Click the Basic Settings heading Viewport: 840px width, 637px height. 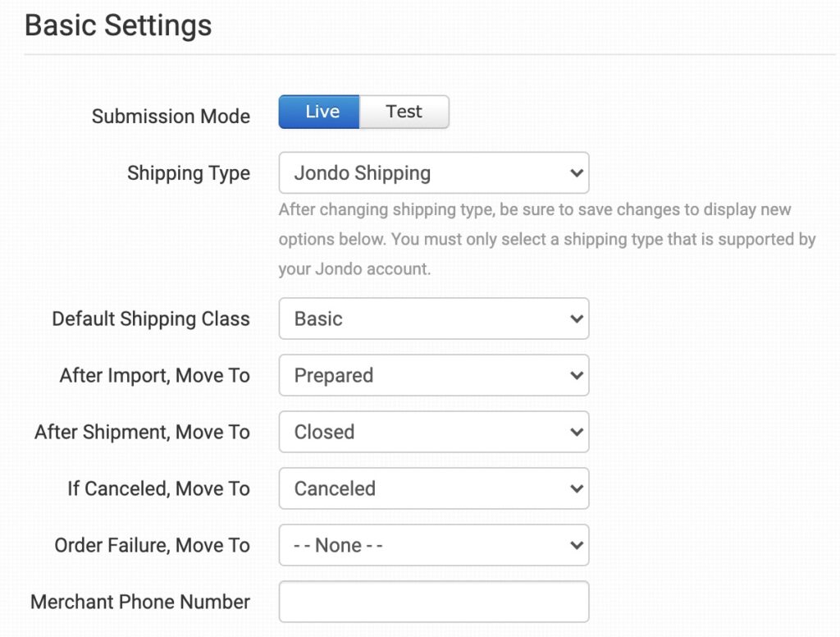(118, 25)
